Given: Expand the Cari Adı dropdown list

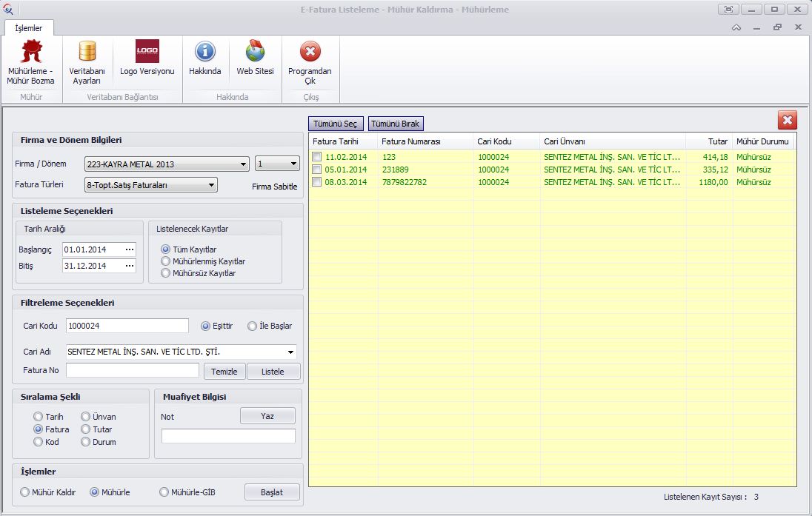Looking at the screenshot, I should 290,352.
